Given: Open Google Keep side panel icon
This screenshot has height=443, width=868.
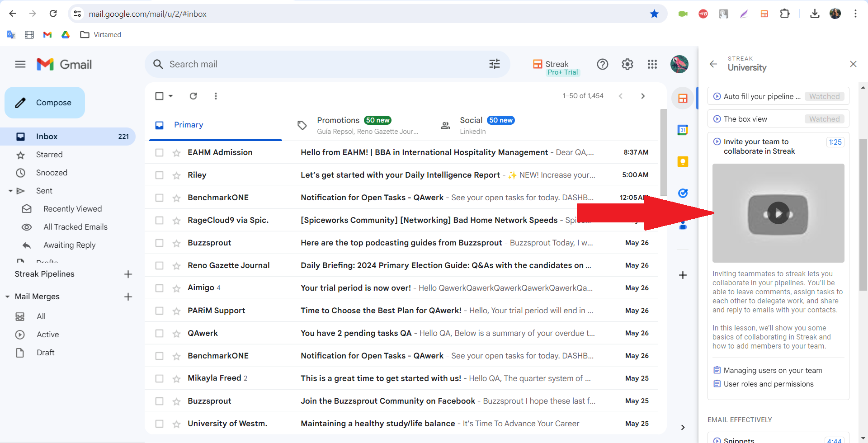Looking at the screenshot, I should pos(683,161).
